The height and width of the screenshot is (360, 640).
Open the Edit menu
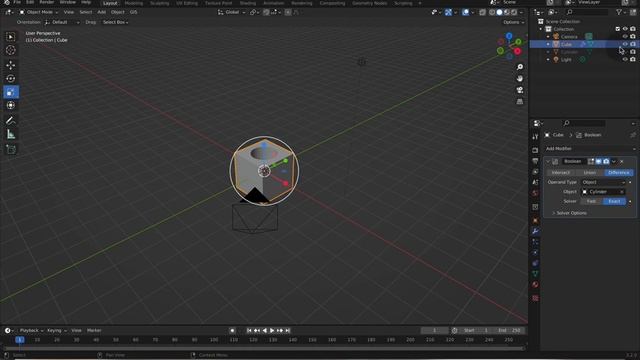click(x=30, y=2)
